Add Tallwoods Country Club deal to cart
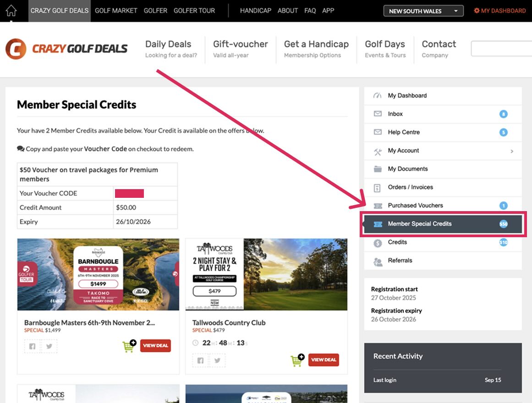This screenshot has height=403, width=532. pos(297,360)
